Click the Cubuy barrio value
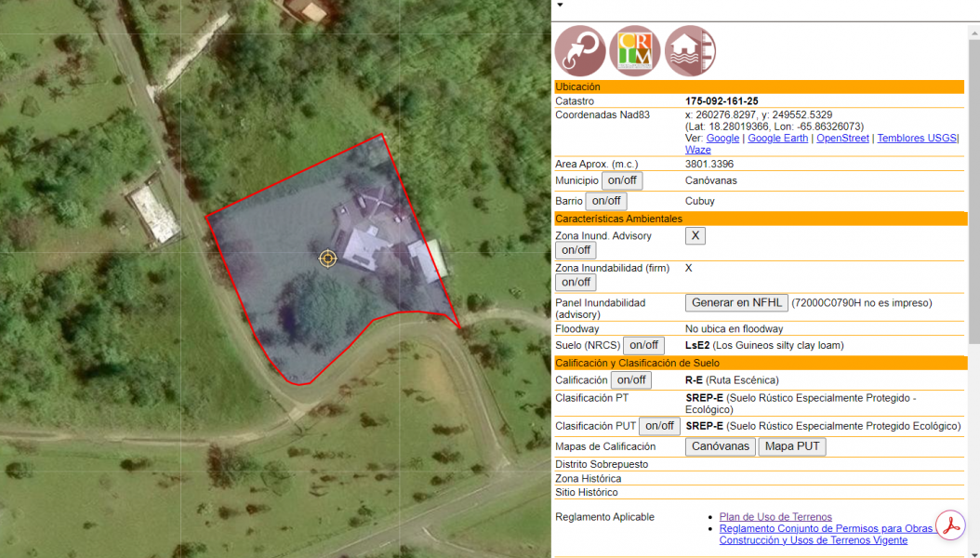Viewport: 980px width, 558px height. pos(700,201)
